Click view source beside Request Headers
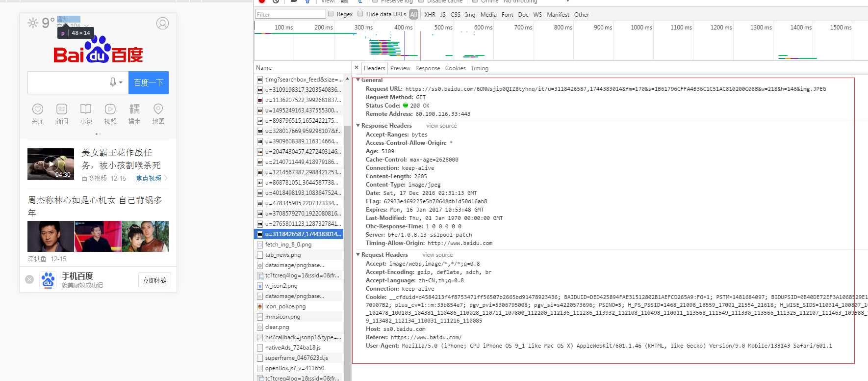This screenshot has width=868, height=381. pyautogui.click(x=437, y=255)
